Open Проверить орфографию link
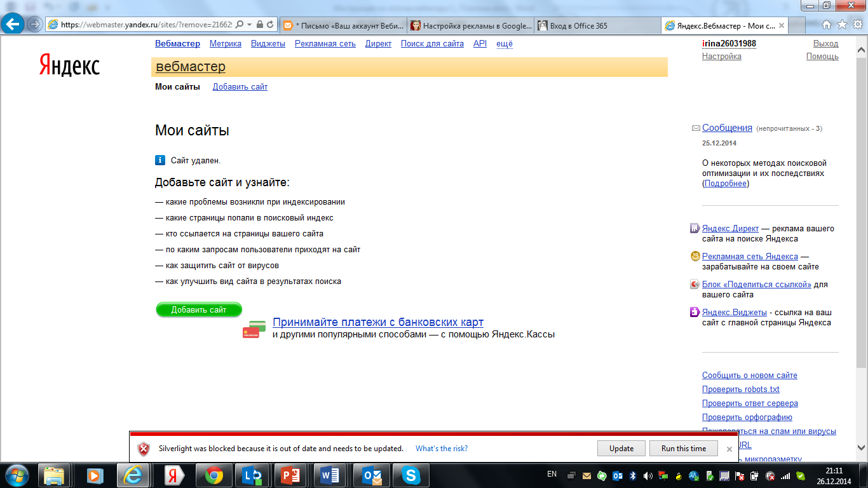The height and width of the screenshot is (488, 868). pos(747,417)
